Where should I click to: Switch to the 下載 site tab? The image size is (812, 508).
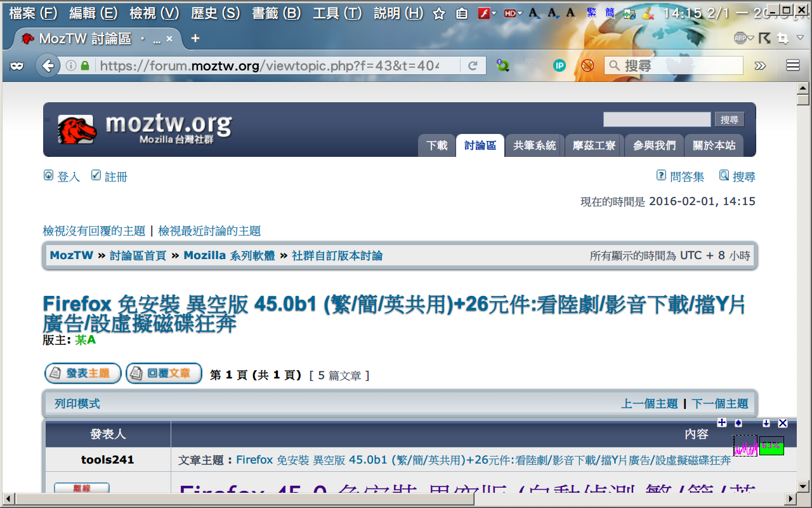[x=437, y=145]
